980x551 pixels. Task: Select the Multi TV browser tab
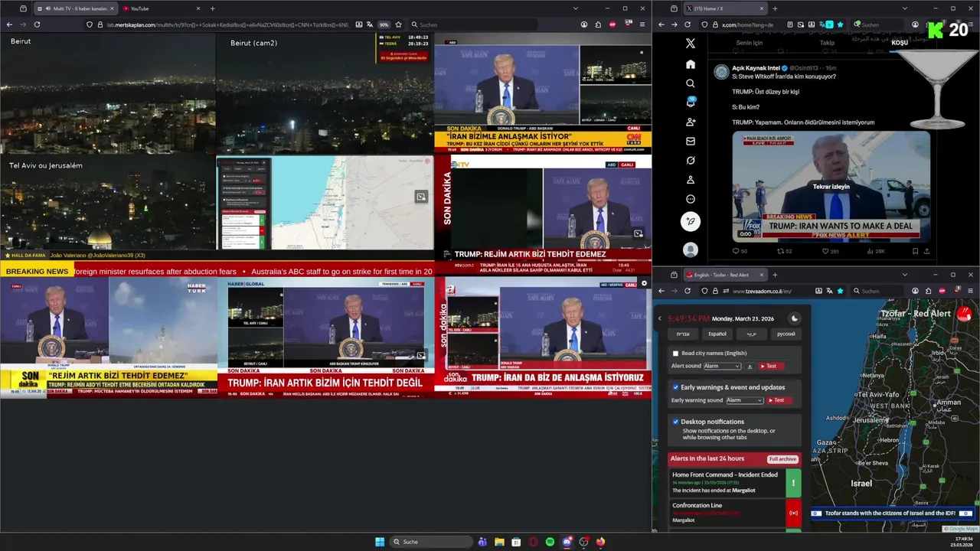(75, 8)
